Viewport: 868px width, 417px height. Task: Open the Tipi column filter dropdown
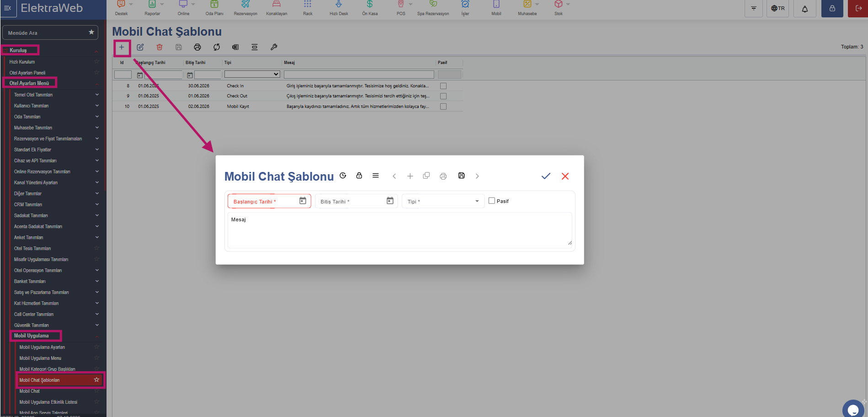coord(252,74)
